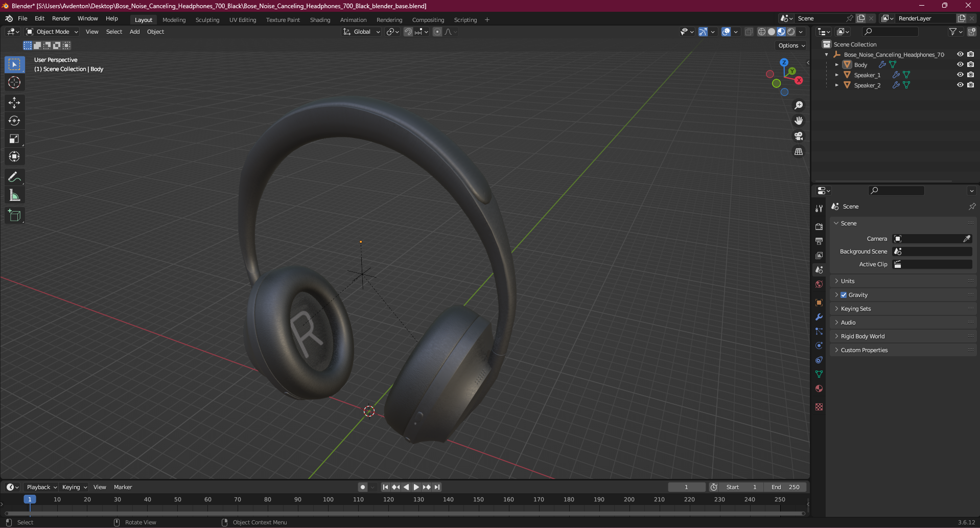Select the Transform tool
This screenshot has width=980, height=528.
pyautogui.click(x=14, y=156)
